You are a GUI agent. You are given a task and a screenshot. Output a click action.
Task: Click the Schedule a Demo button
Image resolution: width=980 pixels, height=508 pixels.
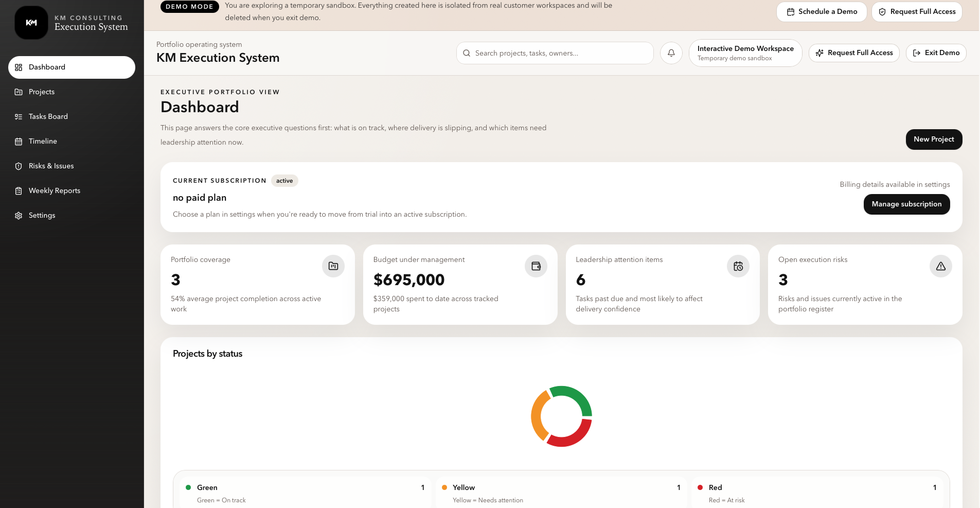tap(822, 12)
